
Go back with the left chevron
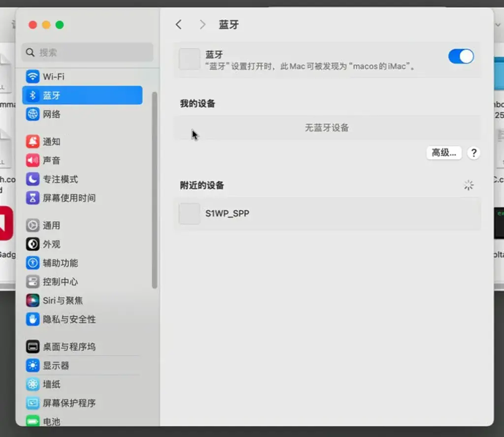pos(179,25)
